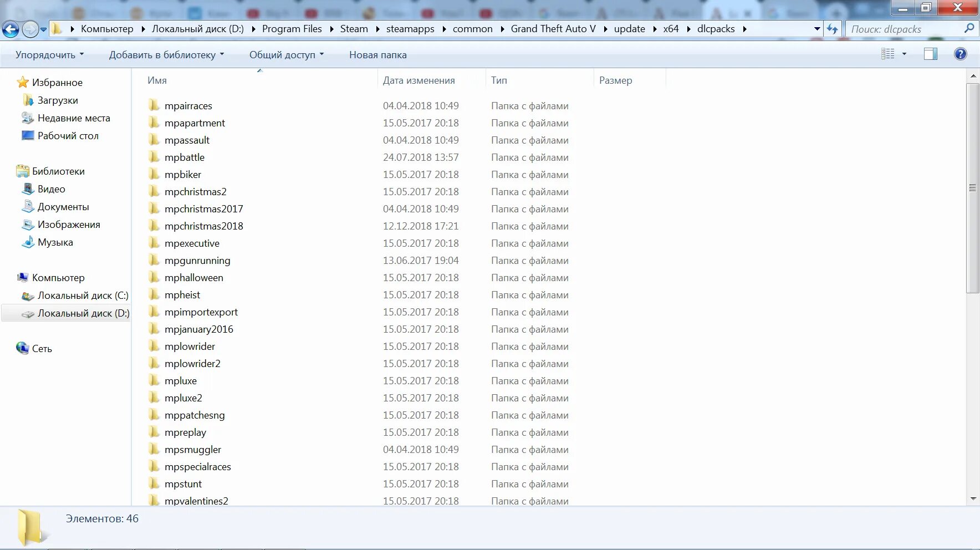Viewport: 980px width, 550px height.
Task: Click the date 24.07.2018 13:57
Action: [x=421, y=157]
